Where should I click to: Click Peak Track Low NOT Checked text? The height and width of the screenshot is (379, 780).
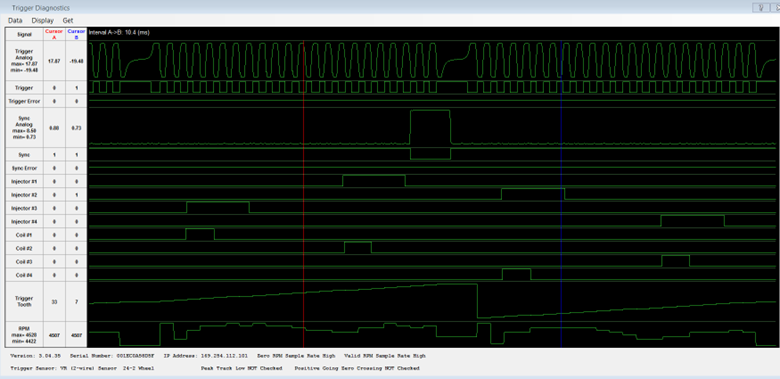point(241,368)
